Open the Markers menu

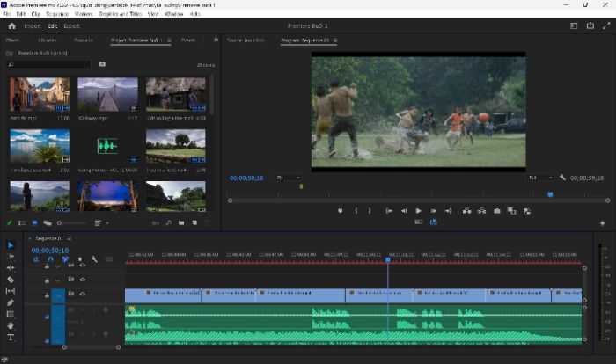pyautogui.click(x=84, y=14)
